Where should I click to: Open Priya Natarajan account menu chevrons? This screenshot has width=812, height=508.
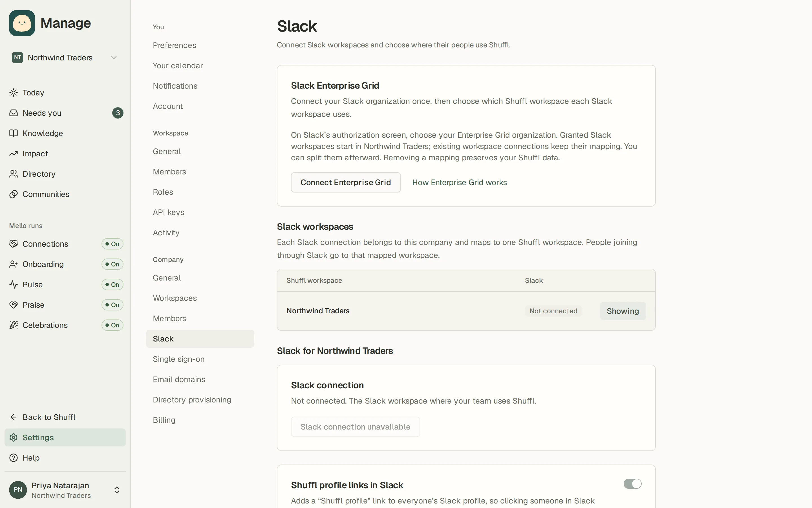[x=117, y=490]
